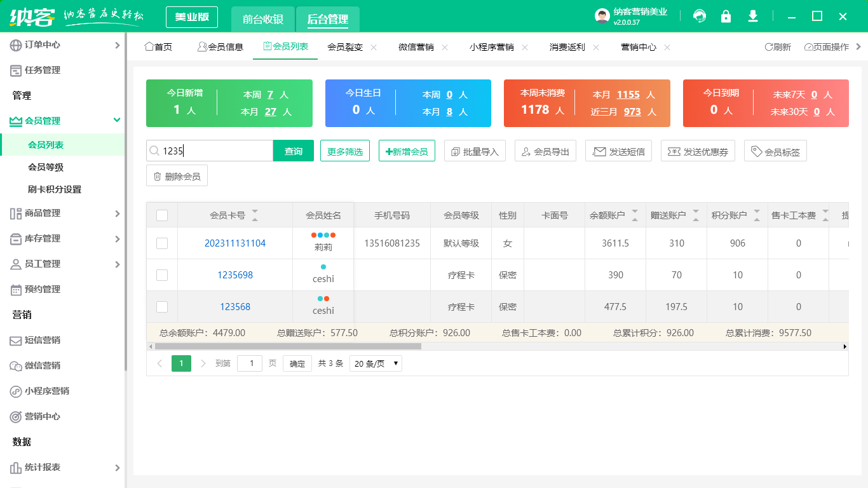
Task: Open 会员标签 member tags
Action: coord(775,151)
